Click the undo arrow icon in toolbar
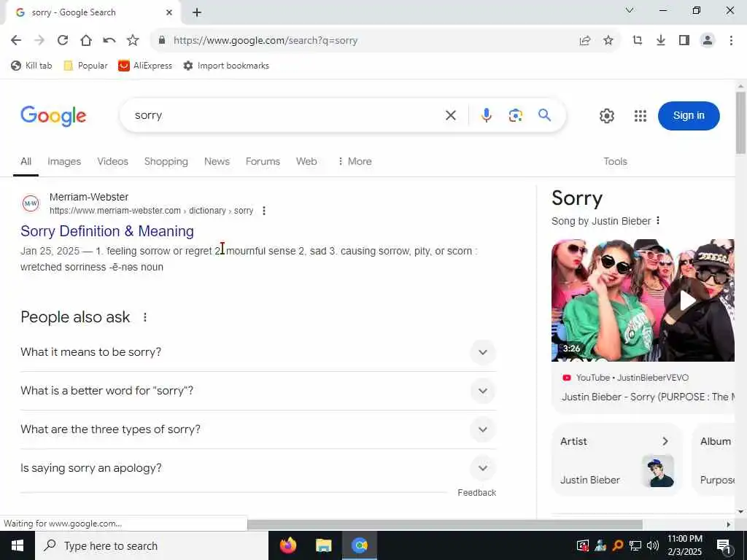 coord(109,41)
